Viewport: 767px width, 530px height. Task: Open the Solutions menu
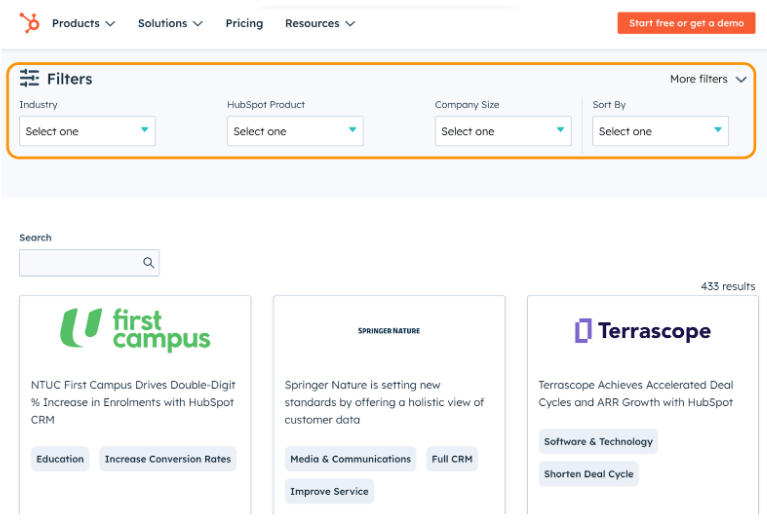pyautogui.click(x=170, y=23)
